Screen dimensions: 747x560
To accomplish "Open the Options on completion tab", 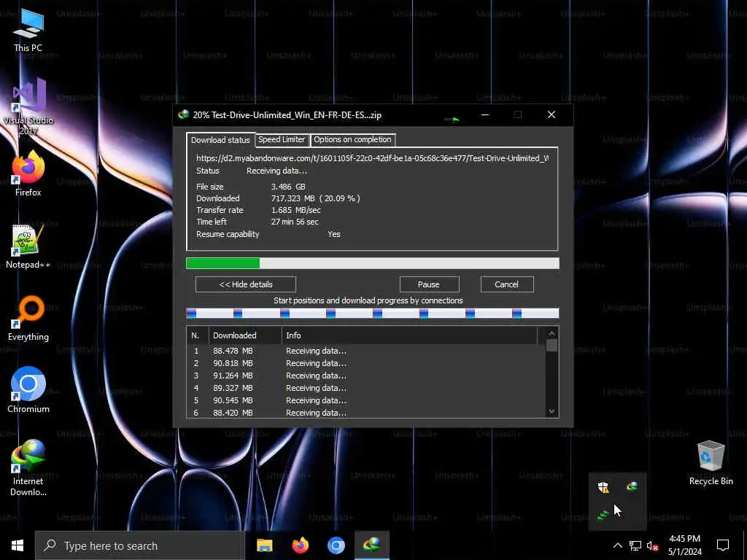I will pyautogui.click(x=352, y=139).
